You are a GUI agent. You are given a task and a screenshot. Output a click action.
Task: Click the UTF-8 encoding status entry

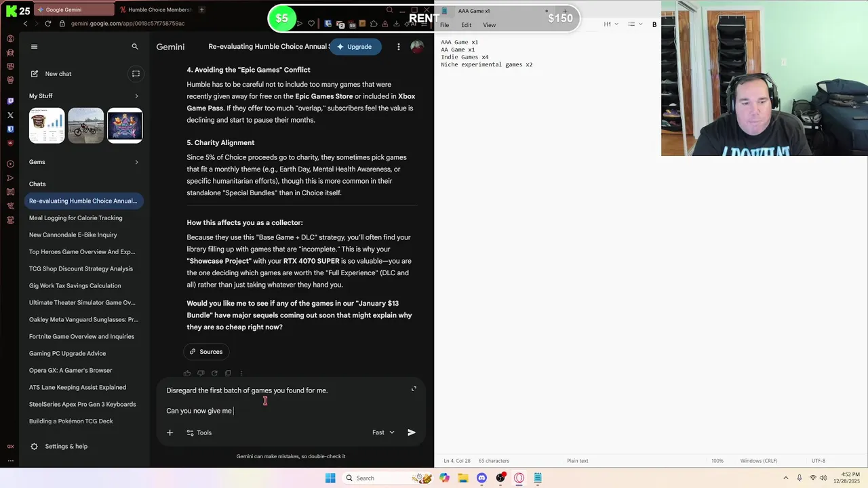tap(818, 461)
